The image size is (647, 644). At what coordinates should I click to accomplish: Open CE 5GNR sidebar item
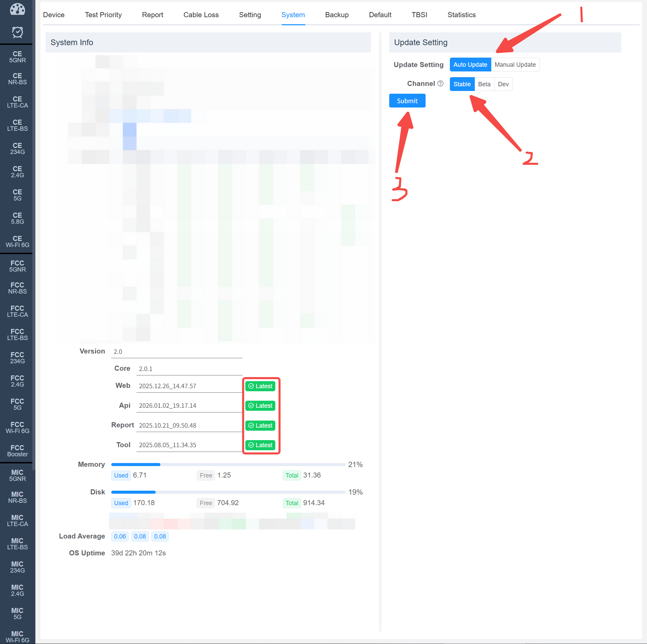(17, 57)
